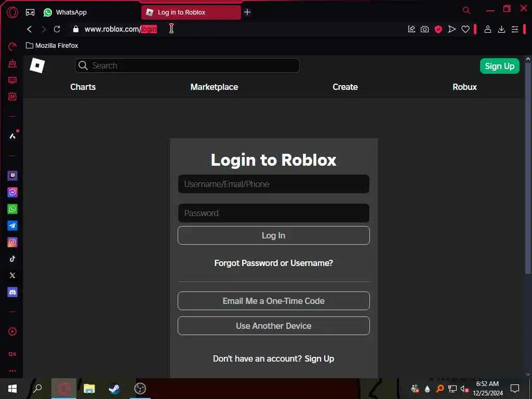
Task: Open the ad blocker shield icon
Action: pos(438,29)
